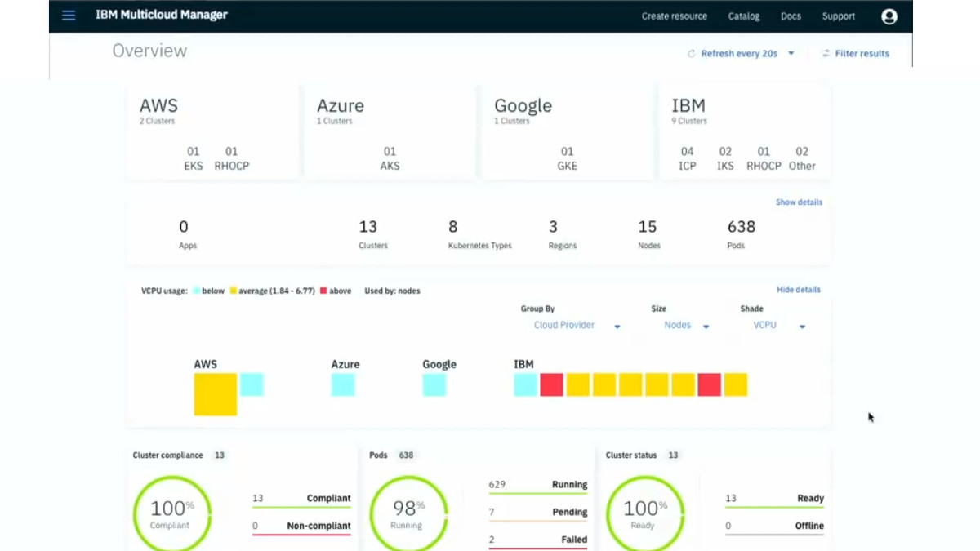Click the 0 Apps value
The height and width of the screenshot is (551, 980).
tap(187, 234)
